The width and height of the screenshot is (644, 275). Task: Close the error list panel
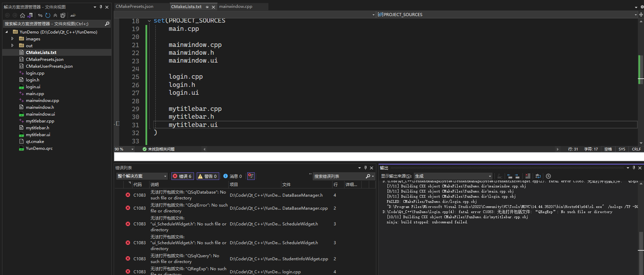pyautogui.click(x=372, y=168)
